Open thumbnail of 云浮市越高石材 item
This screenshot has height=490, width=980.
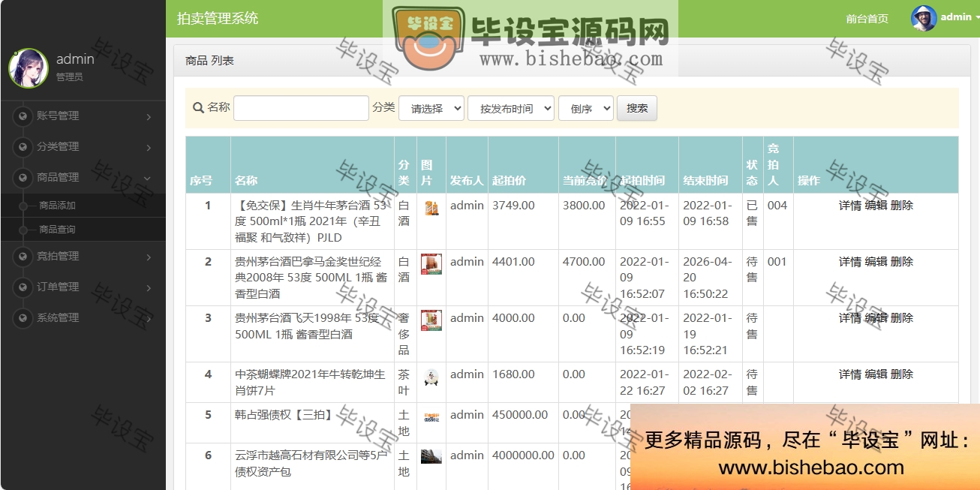pos(431,456)
